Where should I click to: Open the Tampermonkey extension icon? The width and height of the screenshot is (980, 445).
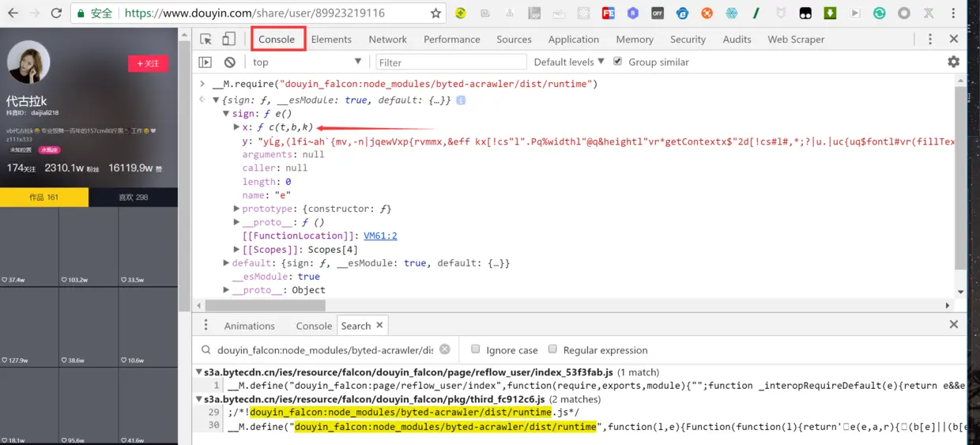click(805, 13)
